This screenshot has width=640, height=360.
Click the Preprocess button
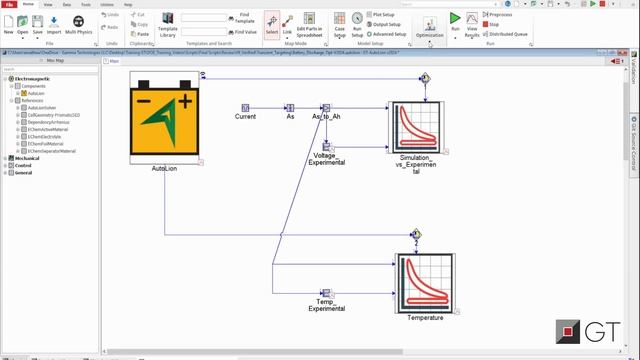[x=497, y=15]
